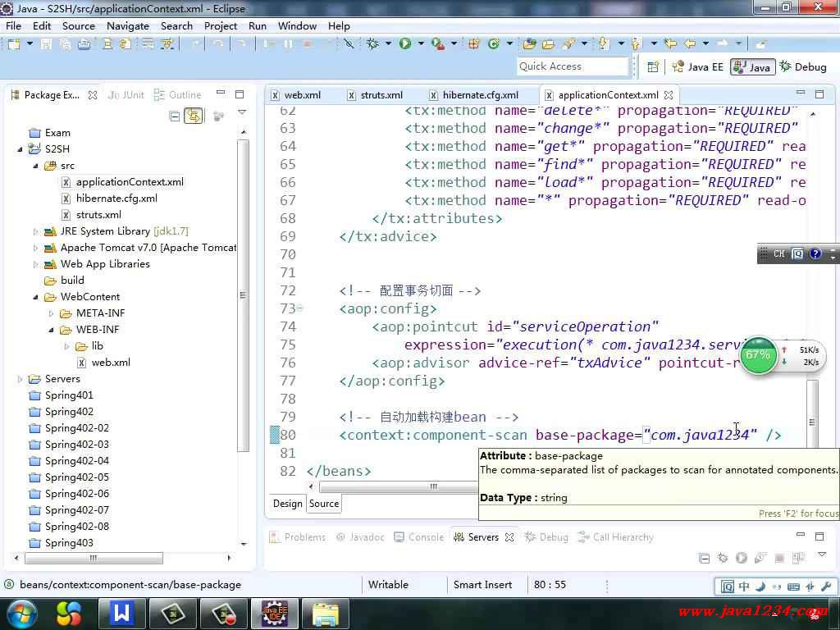Screen dimensions: 840x630
Task: Click the Package Explorer vertical scrollbar
Action: coord(244,294)
